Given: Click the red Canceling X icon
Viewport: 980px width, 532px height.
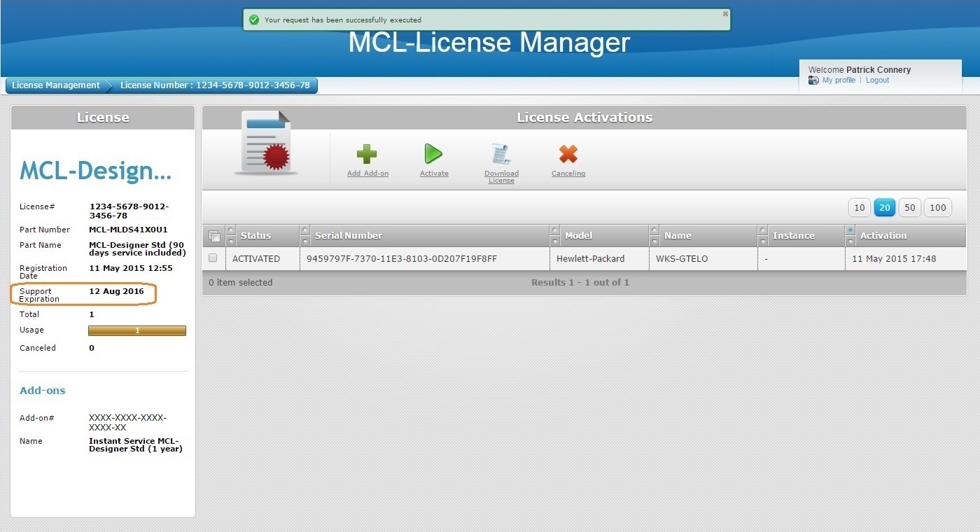Looking at the screenshot, I should pos(568,154).
